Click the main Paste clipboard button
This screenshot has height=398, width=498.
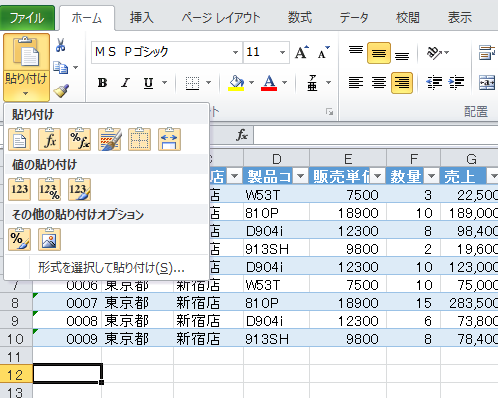(26, 52)
